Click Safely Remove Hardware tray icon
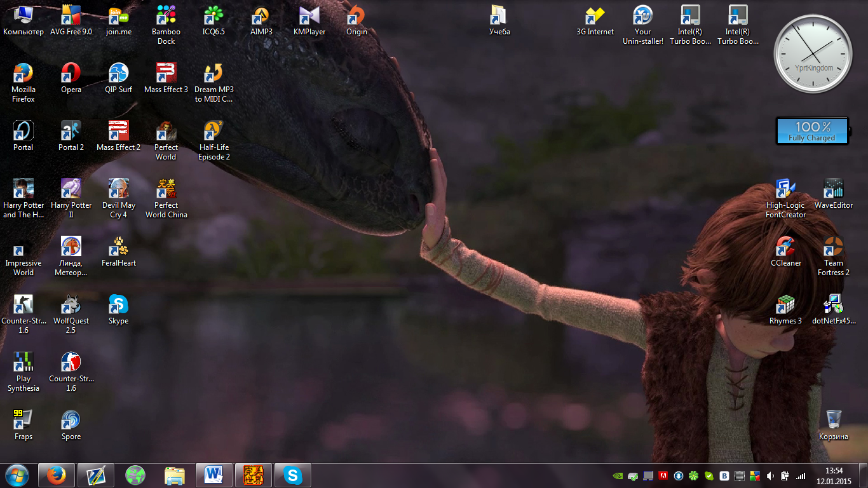The height and width of the screenshot is (488, 868). click(x=632, y=475)
